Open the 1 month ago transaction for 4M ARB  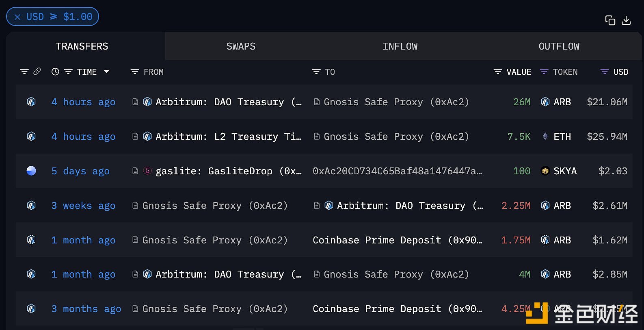83,274
